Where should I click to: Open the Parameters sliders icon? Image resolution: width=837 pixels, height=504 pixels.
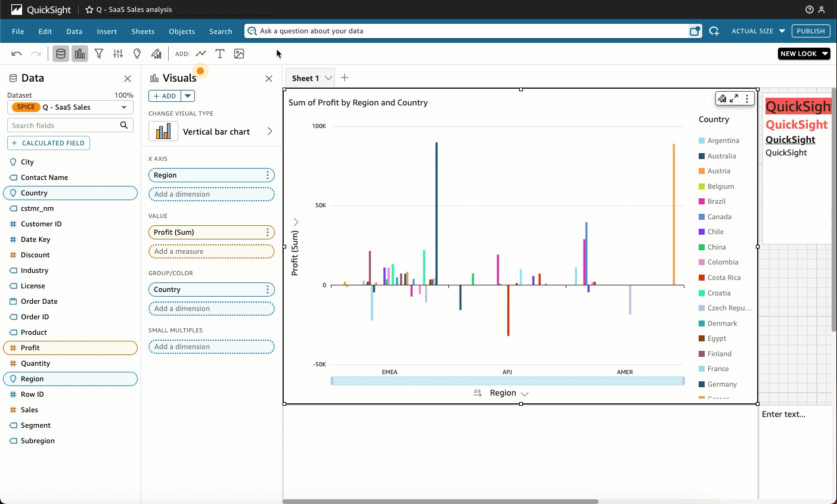tap(118, 54)
